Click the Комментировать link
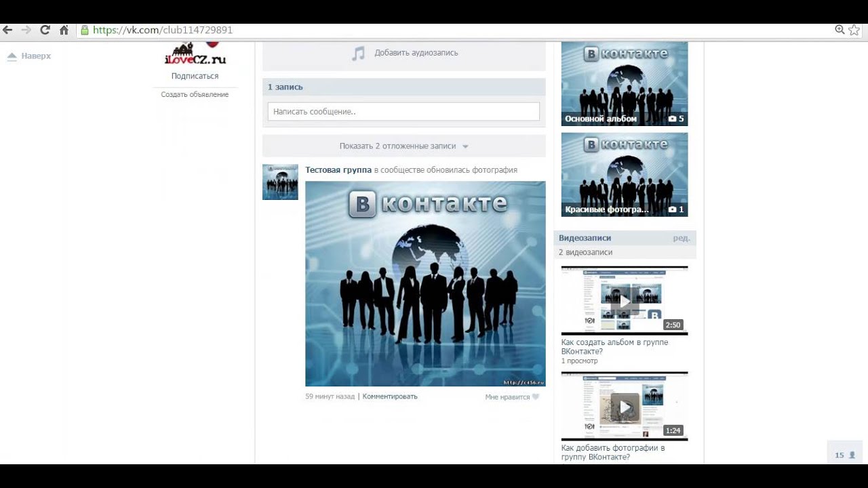 [x=390, y=396]
